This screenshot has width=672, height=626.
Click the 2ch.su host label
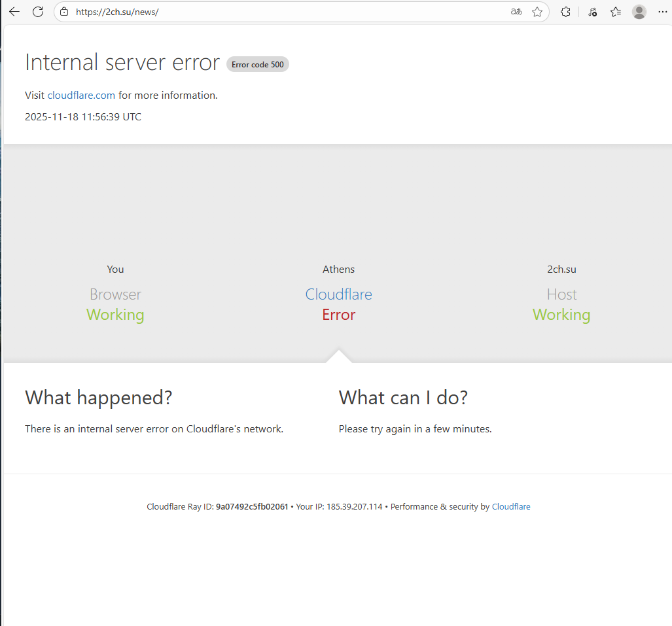tap(561, 269)
